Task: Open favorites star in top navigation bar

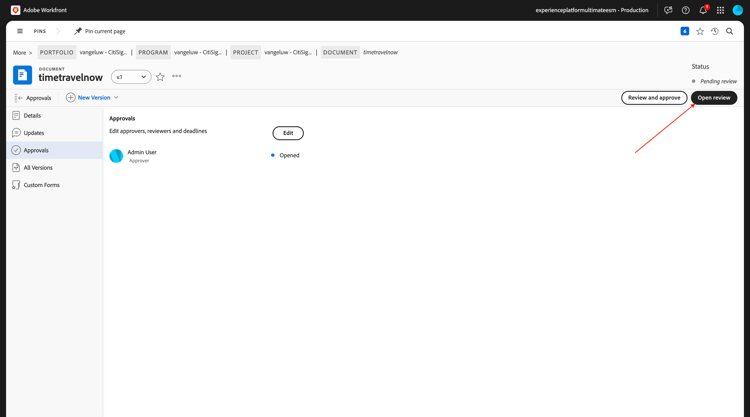Action: click(x=700, y=31)
